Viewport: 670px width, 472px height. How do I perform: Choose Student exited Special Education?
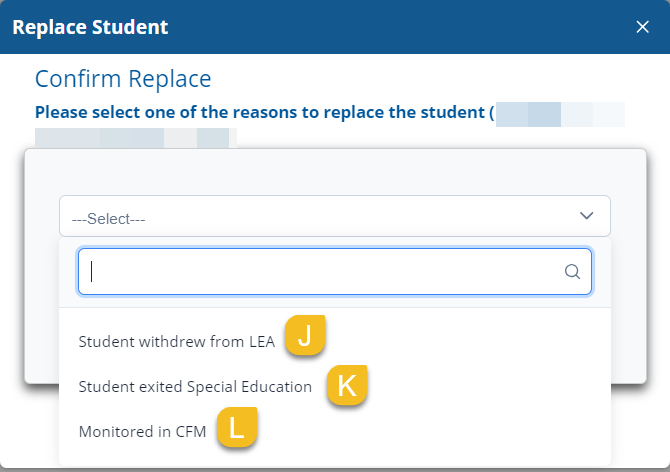[195, 386]
